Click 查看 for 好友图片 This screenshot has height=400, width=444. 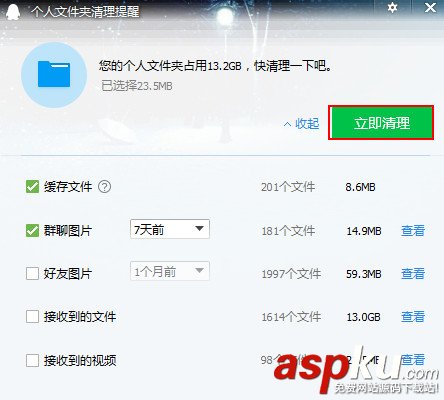[413, 274]
